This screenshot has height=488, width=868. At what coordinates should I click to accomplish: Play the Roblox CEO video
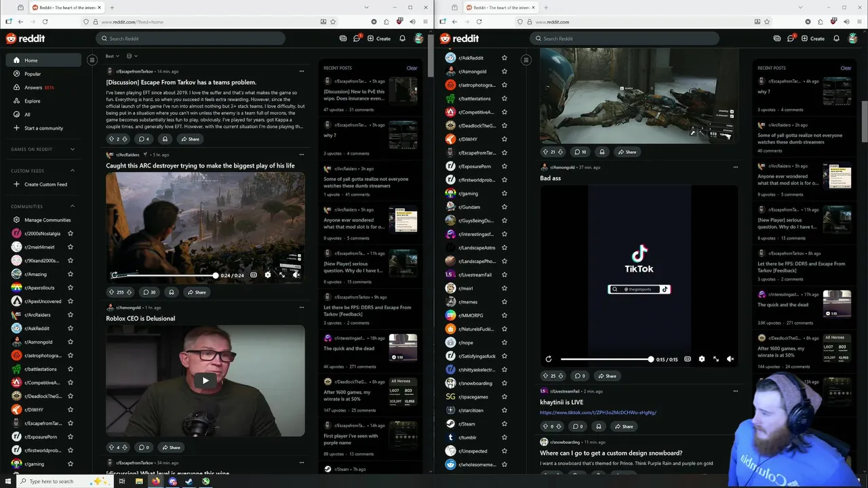pyautogui.click(x=205, y=380)
